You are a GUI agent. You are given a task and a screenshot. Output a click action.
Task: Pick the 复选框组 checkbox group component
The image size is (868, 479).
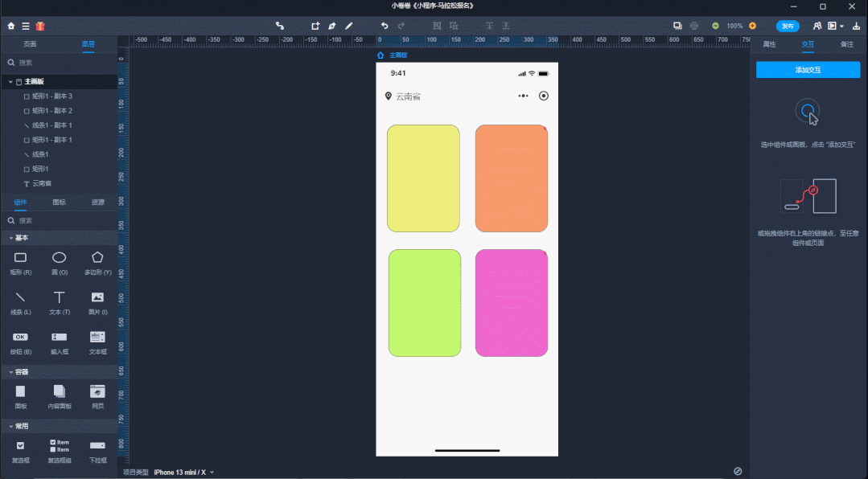(x=60, y=452)
